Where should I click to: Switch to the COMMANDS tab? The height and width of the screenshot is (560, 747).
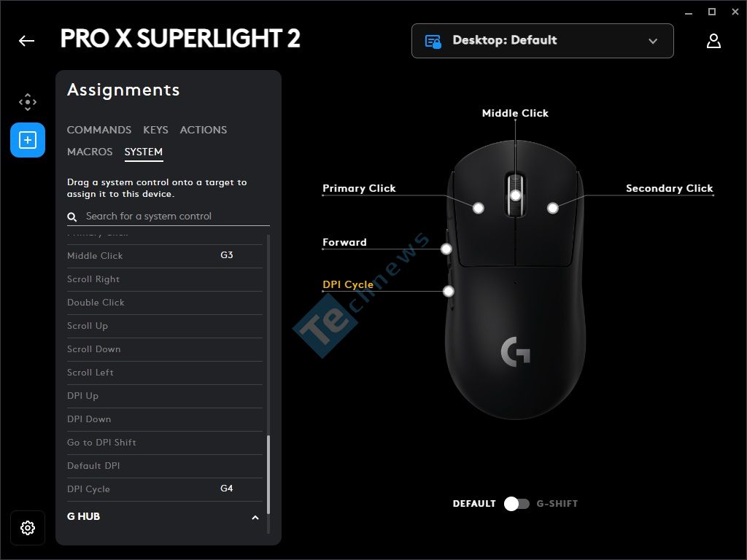pyautogui.click(x=99, y=130)
